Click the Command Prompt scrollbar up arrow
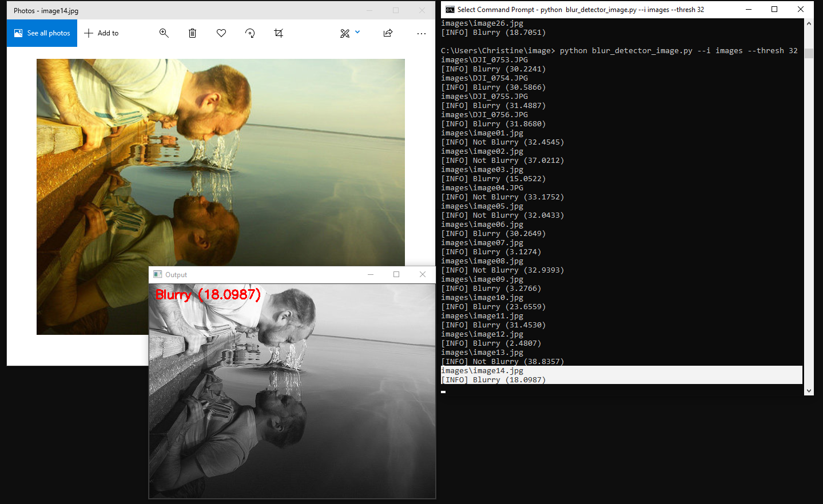The image size is (823, 504). [x=809, y=23]
